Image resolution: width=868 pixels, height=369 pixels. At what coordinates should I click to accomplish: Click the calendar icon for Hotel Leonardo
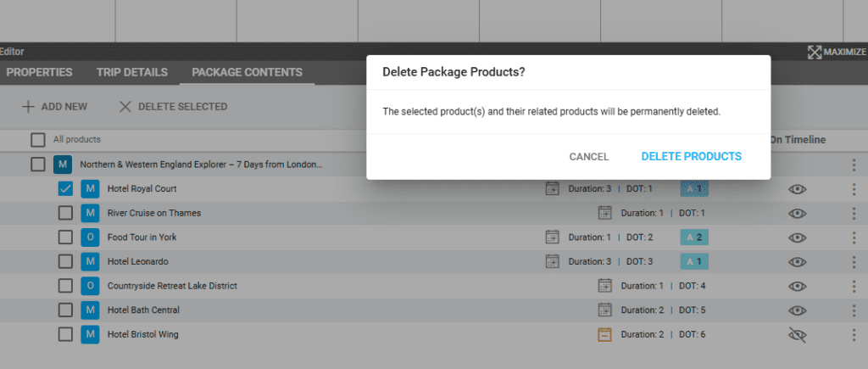click(553, 261)
